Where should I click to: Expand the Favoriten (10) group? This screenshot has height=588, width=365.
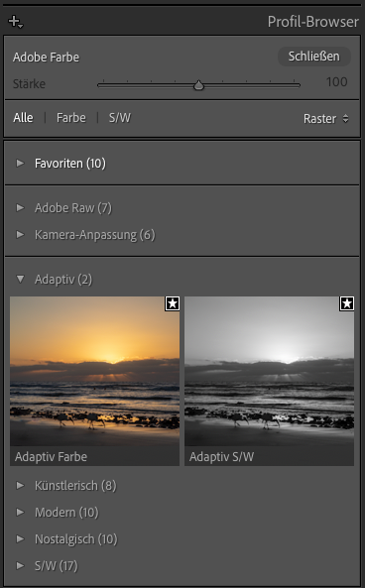click(20, 164)
